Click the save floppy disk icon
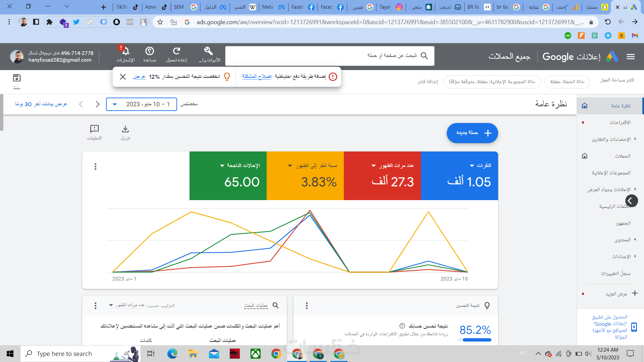Viewport: 644px width, 362px height. tap(17, 78)
